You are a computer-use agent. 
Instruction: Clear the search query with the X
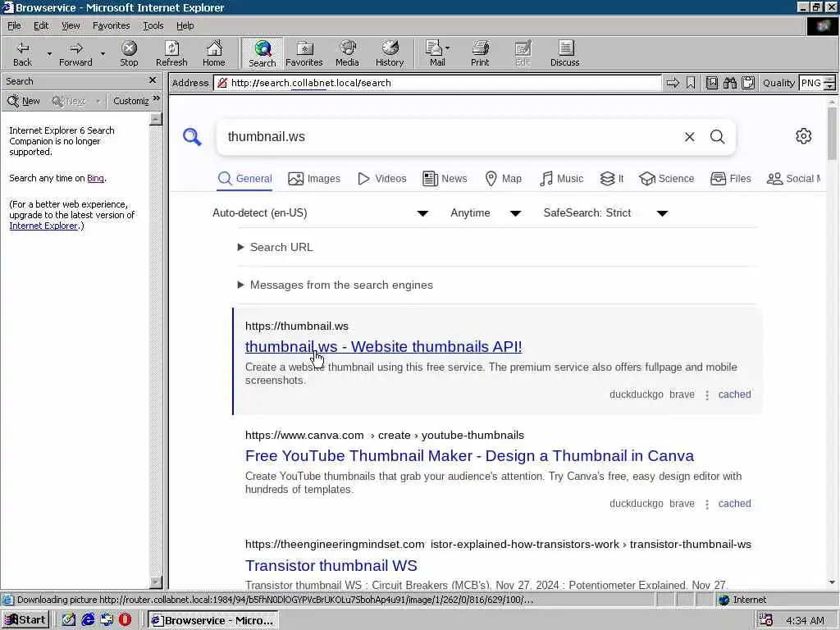689,137
